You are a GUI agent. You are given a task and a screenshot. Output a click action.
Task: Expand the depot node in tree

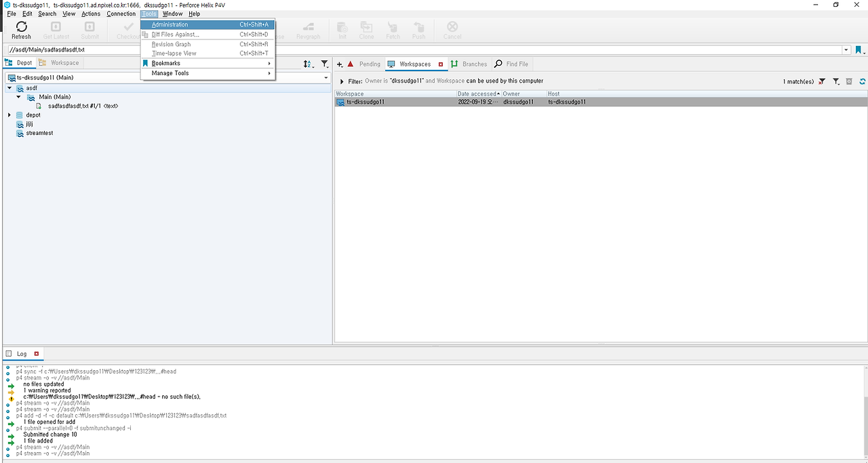(x=9, y=115)
